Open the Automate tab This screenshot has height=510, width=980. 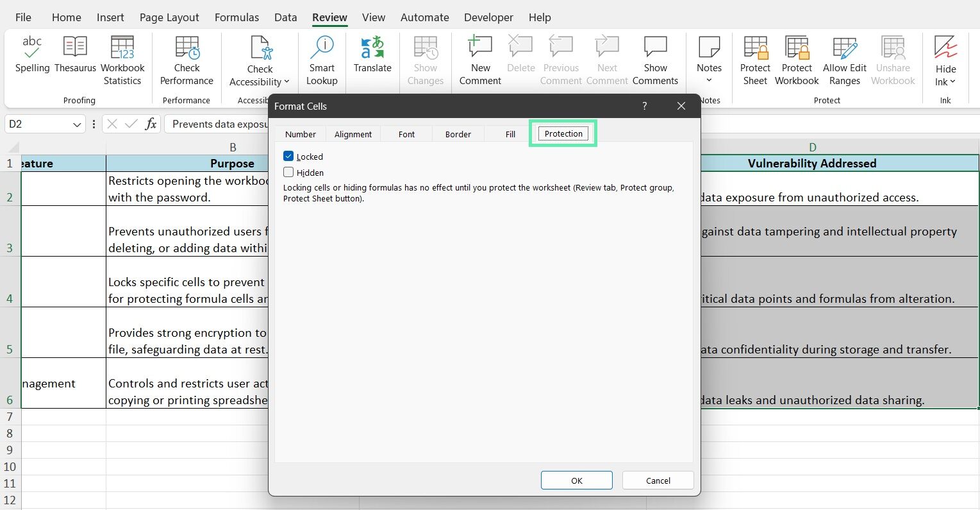tap(424, 17)
